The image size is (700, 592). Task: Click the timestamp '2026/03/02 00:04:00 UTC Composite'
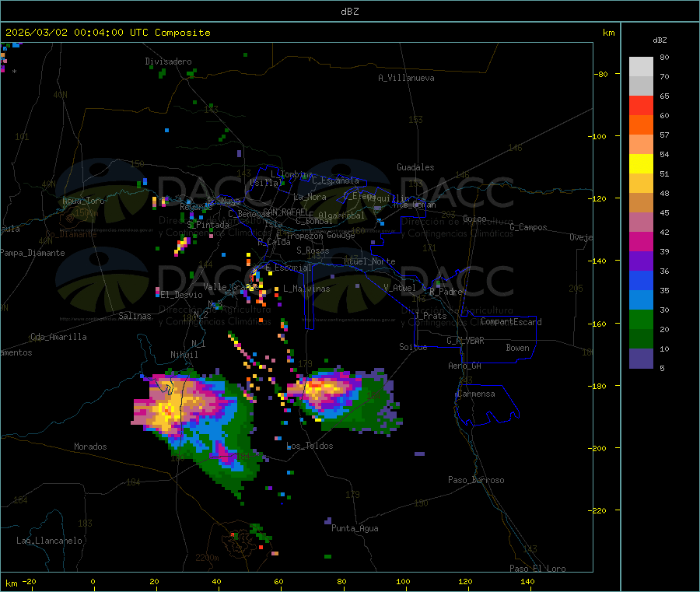pyautogui.click(x=107, y=33)
